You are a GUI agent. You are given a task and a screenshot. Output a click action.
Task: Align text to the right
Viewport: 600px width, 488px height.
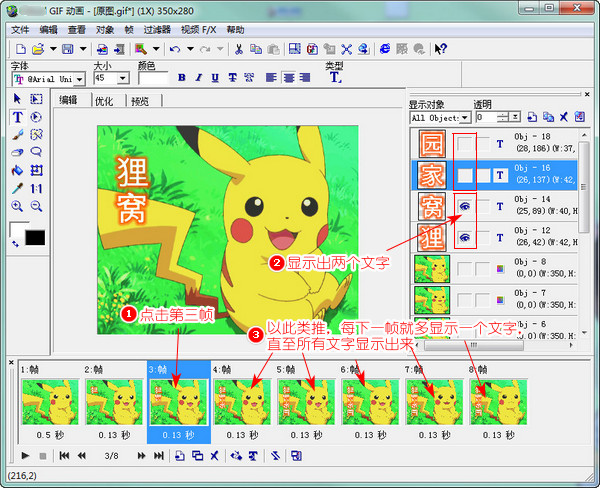pyautogui.click(x=305, y=78)
